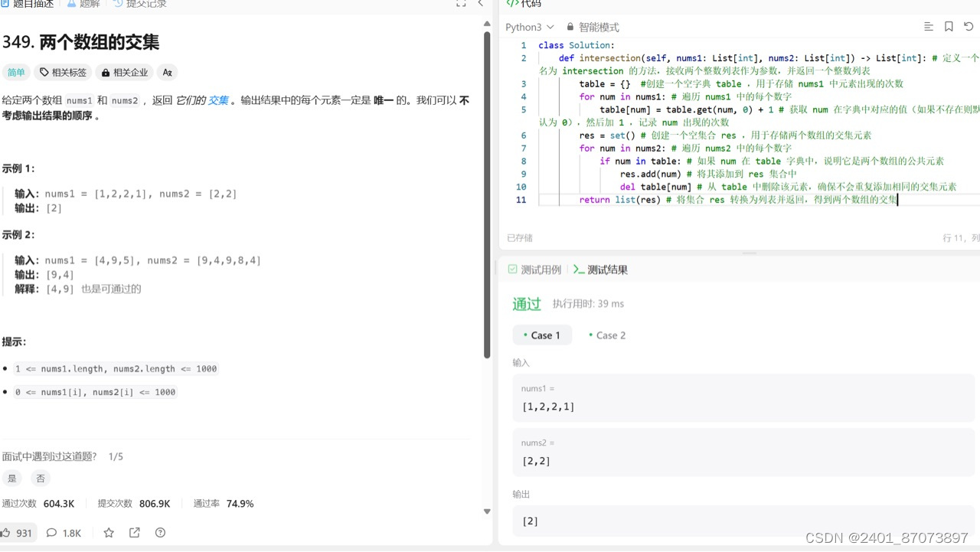Click line number 6 in the editor gutter
The width and height of the screenshot is (980, 552).
tap(524, 136)
